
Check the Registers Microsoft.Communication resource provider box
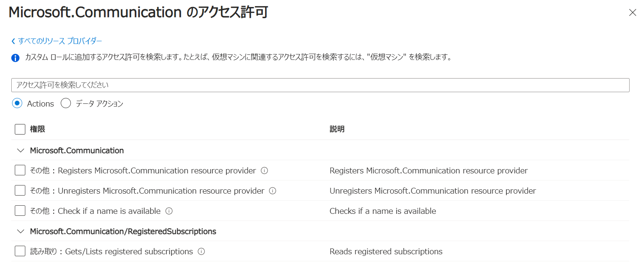(x=20, y=170)
